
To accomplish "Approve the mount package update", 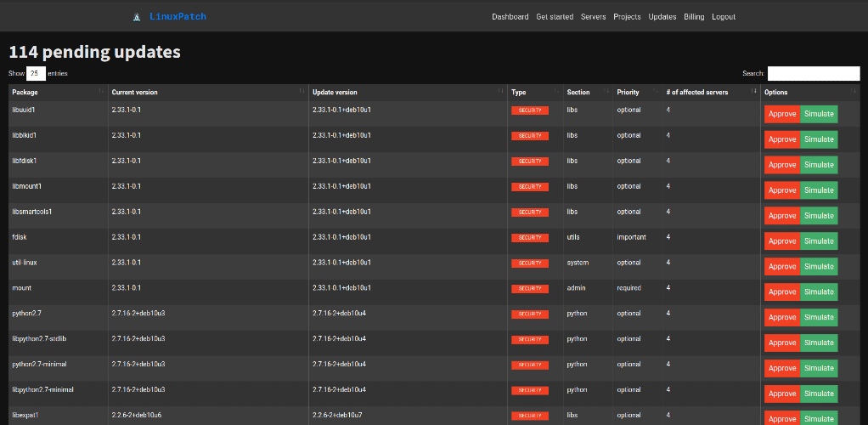I will point(782,292).
